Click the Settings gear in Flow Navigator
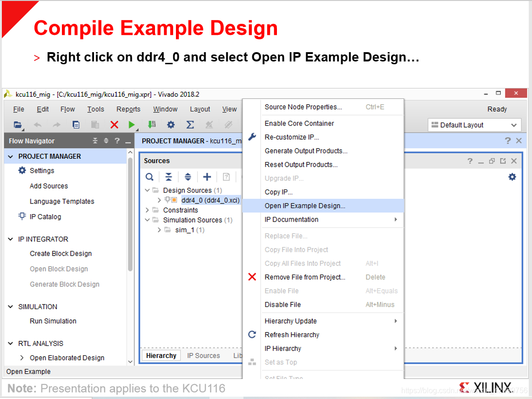Screen dimensions: 532x399 pyautogui.click(x=22, y=170)
